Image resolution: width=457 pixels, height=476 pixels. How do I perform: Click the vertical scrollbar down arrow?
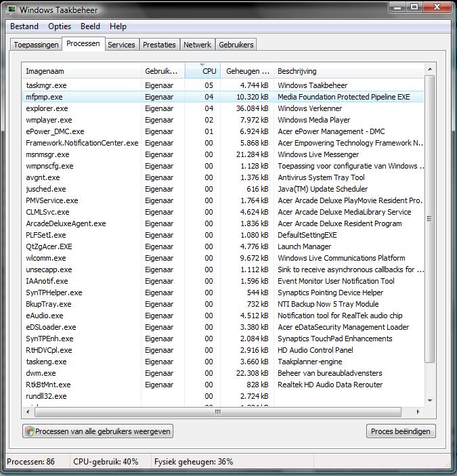430,400
